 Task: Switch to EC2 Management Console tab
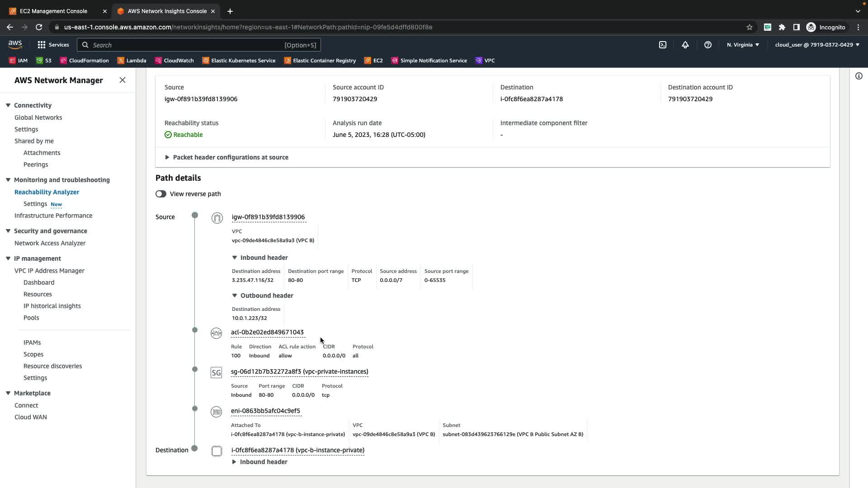53,11
